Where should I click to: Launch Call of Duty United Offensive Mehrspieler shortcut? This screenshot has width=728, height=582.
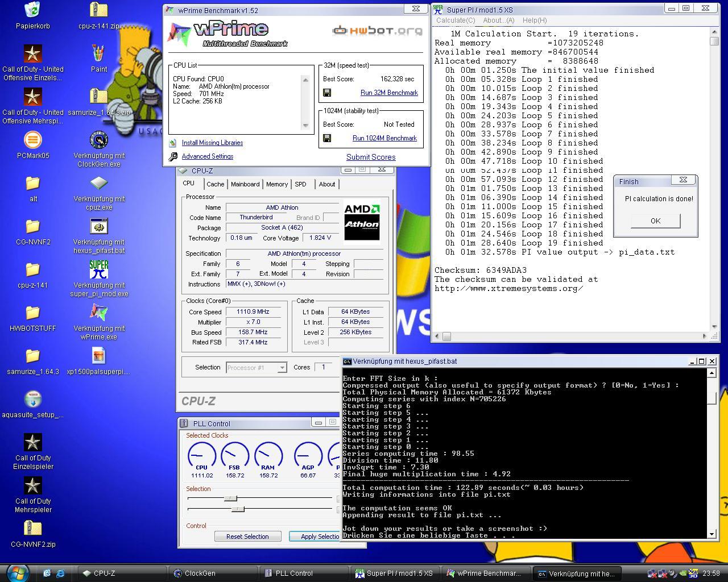tap(33, 97)
